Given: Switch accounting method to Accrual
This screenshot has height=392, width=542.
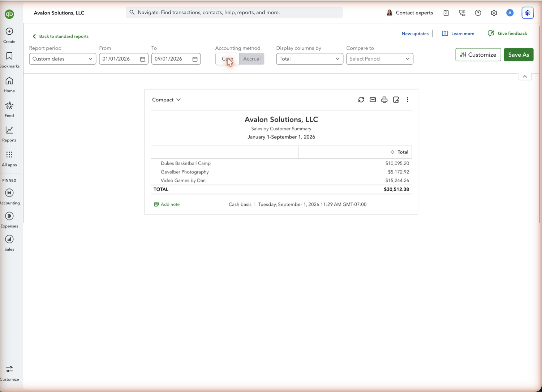Looking at the screenshot, I should (252, 59).
